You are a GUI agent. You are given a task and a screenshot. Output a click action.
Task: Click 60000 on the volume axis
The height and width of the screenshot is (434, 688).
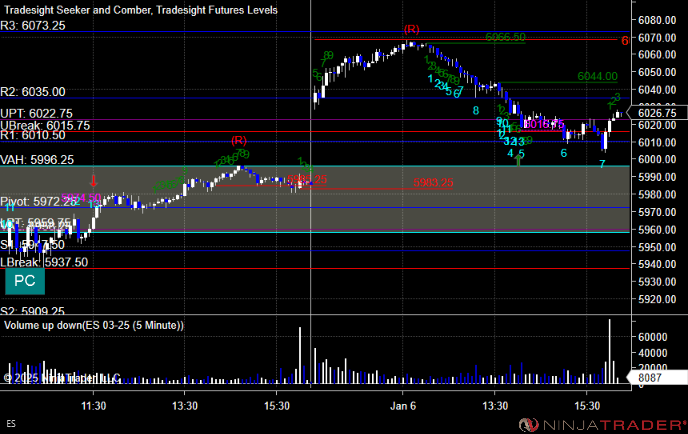(652, 337)
